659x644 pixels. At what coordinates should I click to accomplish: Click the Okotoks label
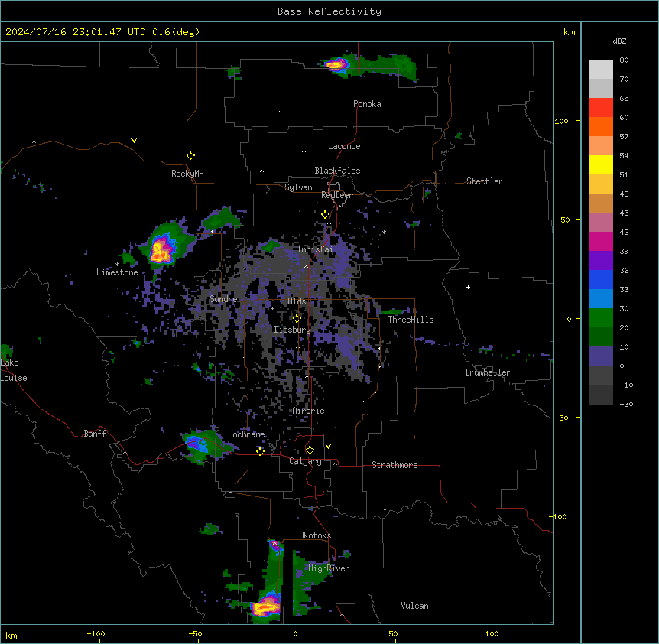315,535
